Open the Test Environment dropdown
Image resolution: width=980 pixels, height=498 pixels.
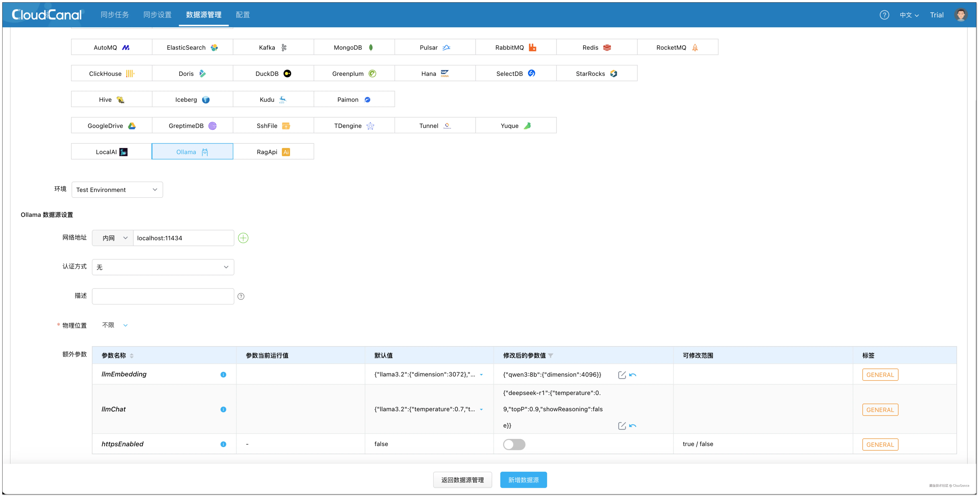[x=117, y=190]
